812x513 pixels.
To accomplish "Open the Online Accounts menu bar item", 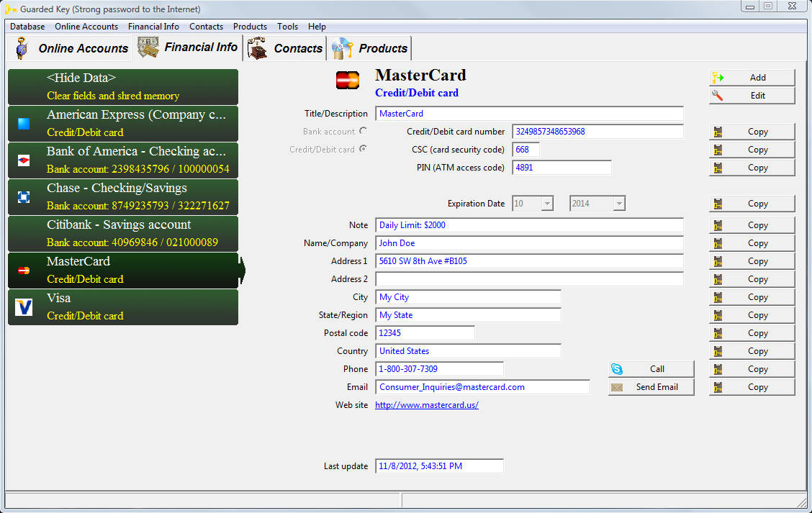I will pos(86,27).
